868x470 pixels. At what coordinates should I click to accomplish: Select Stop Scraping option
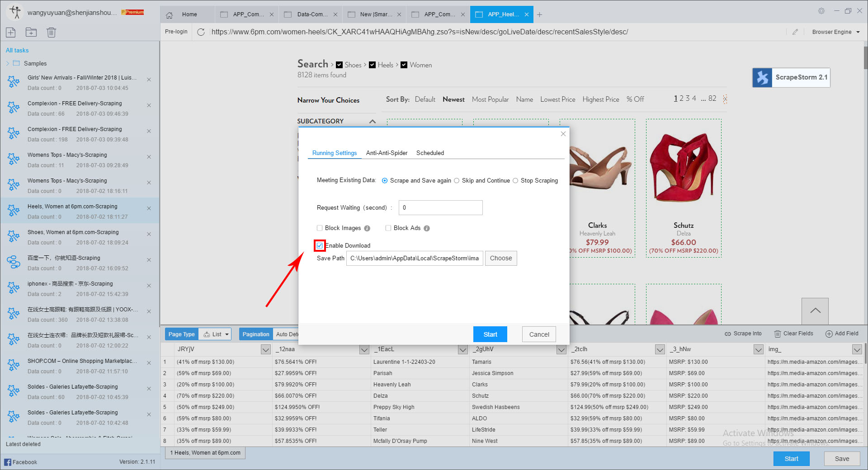(515, 181)
